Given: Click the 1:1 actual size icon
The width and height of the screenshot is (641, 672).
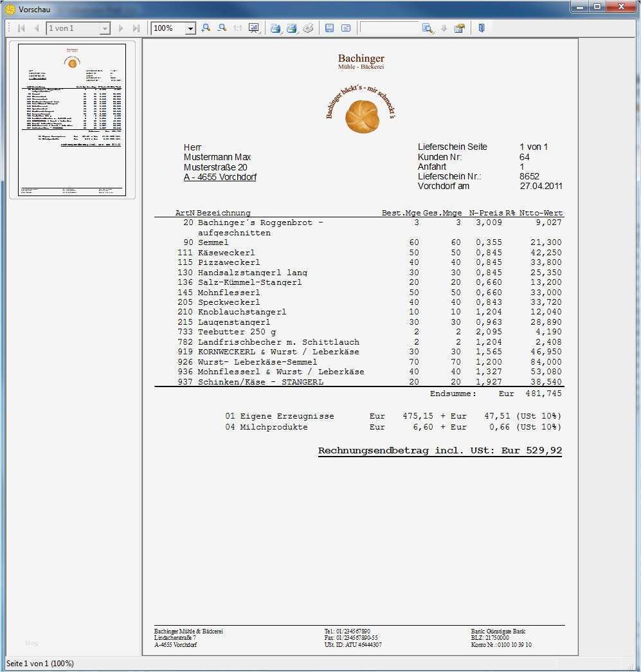Looking at the screenshot, I should 237,28.
